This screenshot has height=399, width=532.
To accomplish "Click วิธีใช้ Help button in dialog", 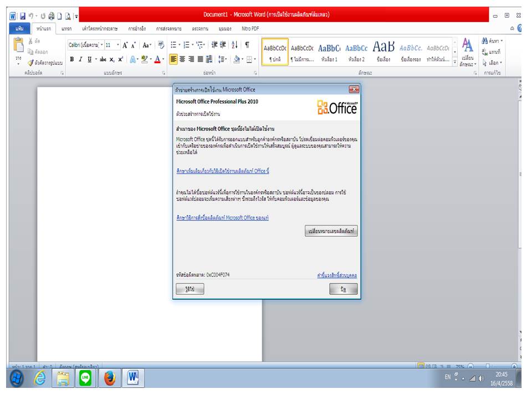I will [190, 289].
